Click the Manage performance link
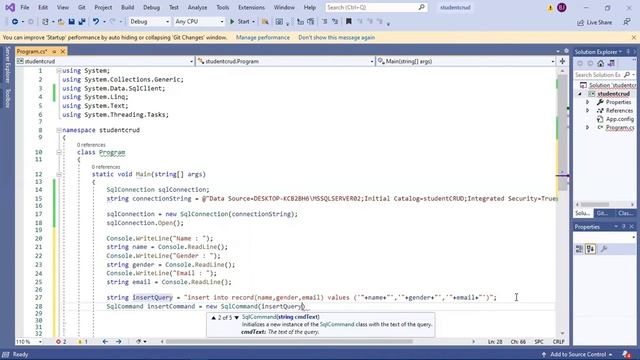Screen dimensions: 640x360 263,38
